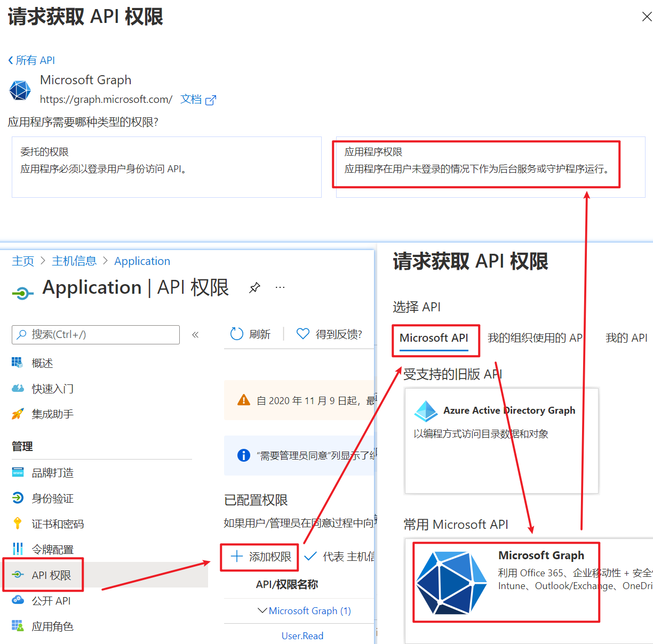653x644 pixels.
Task: Open the ellipsis more options menu
Action: point(280,287)
